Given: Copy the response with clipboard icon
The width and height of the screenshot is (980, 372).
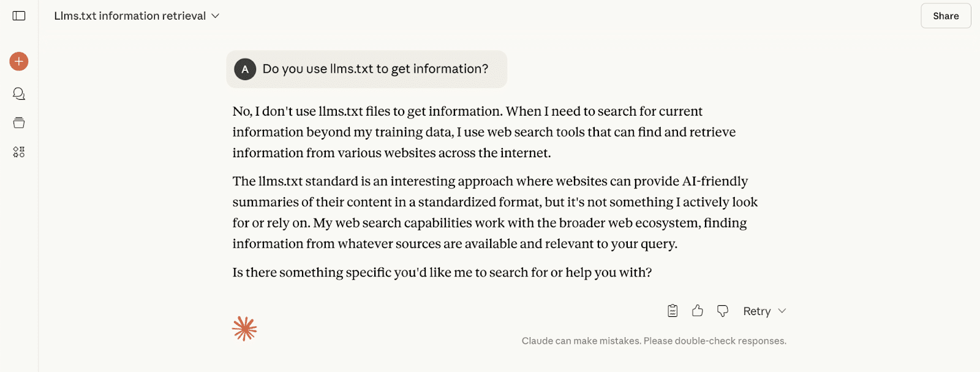Looking at the screenshot, I should point(673,311).
